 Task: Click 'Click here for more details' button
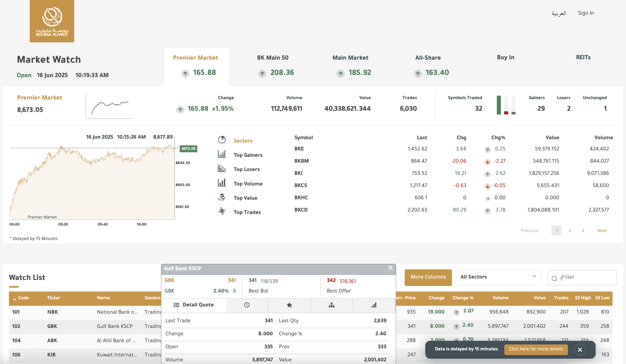point(536,349)
